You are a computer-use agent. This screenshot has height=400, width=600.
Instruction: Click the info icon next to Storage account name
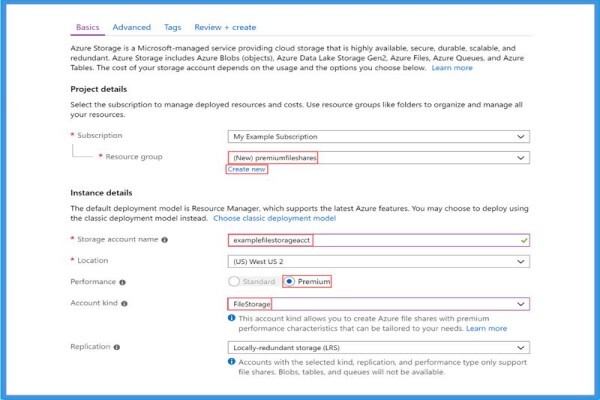pos(165,240)
